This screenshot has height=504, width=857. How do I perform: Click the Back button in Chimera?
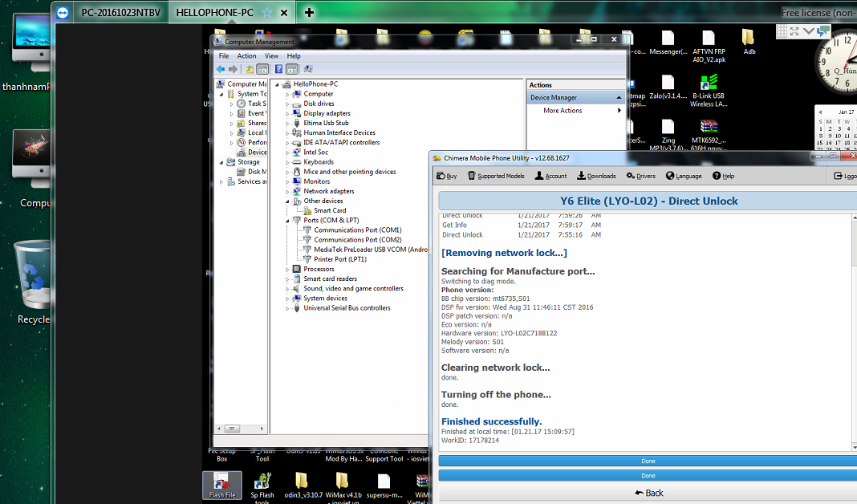point(648,493)
